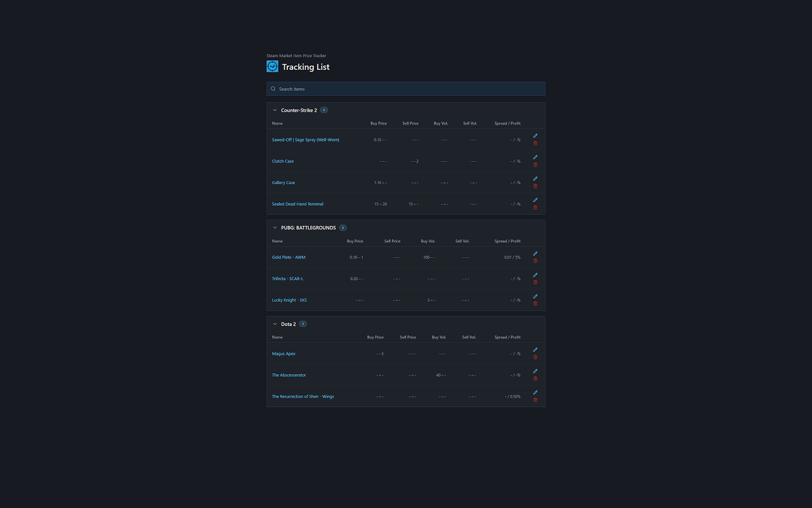
Task: Edit the Gold Plate - AWM entry
Action: coord(535,253)
